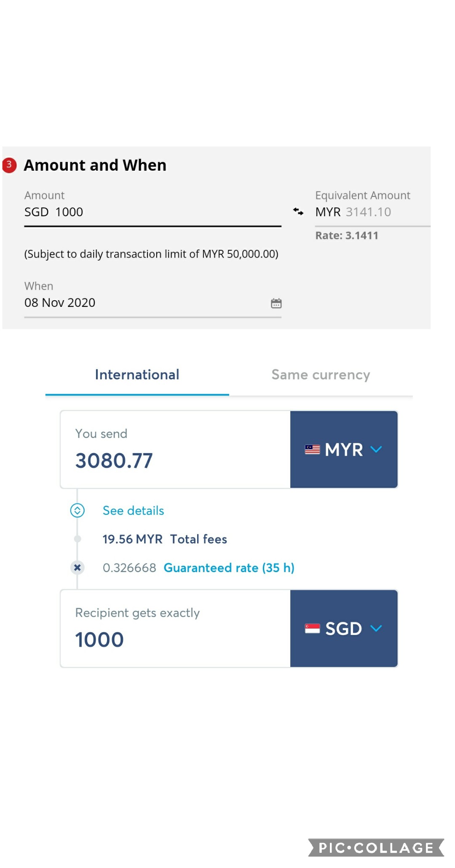Click the SGD 1000 amount field
The width and height of the screenshot is (455, 868).
click(x=153, y=212)
